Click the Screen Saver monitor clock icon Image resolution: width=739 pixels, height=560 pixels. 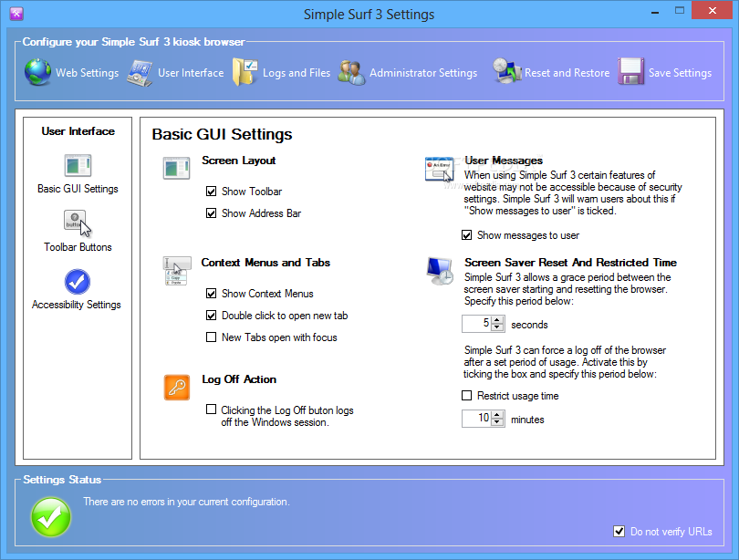click(440, 271)
